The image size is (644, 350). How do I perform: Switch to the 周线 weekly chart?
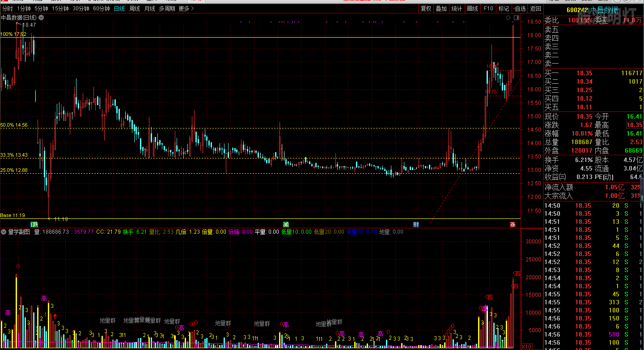[x=135, y=9]
